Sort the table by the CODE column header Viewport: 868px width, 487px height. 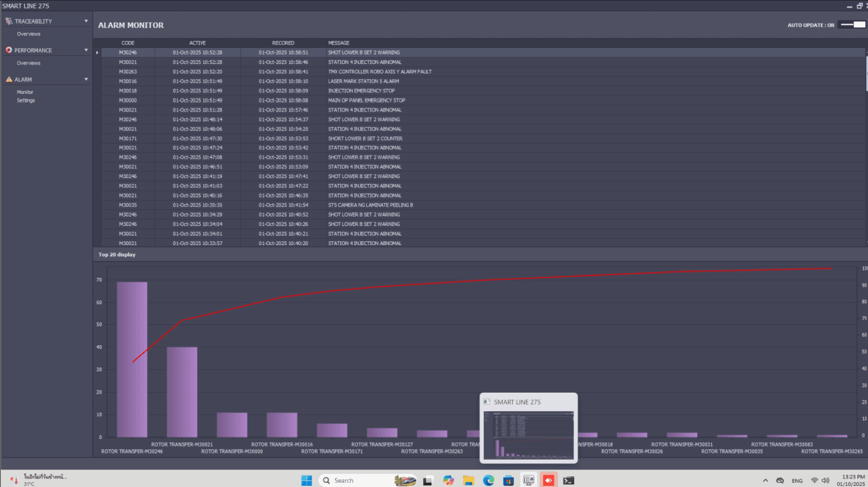(x=128, y=43)
